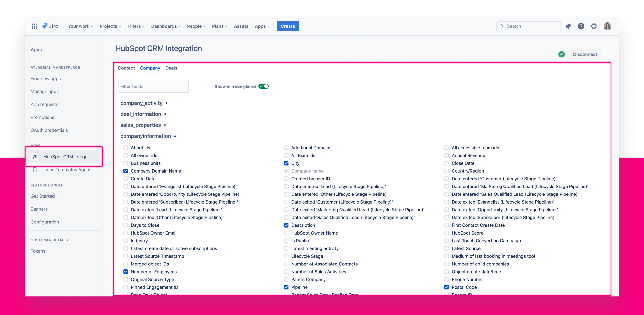
Task: Open your profile avatar
Action: click(607, 26)
